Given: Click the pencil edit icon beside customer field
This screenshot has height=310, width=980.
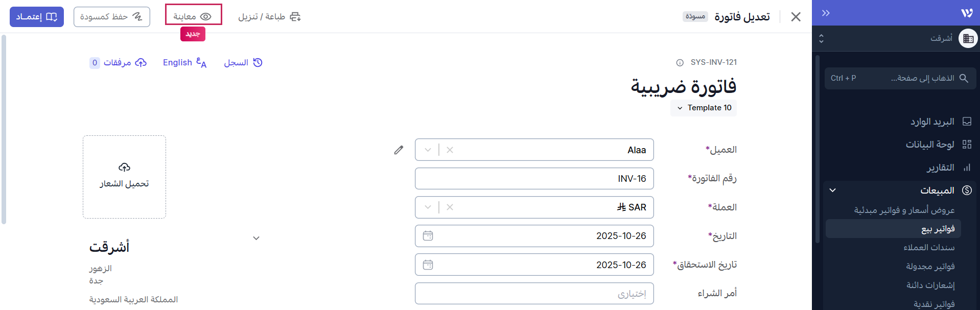Looking at the screenshot, I should point(399,150).
